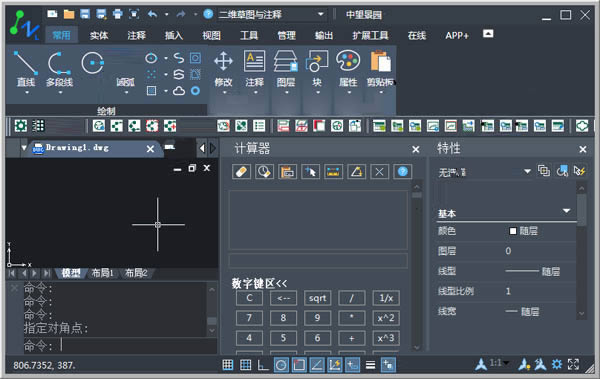The image size is (600, 379).
Task: Open the status bar settings gear icon
Action: 557,364
